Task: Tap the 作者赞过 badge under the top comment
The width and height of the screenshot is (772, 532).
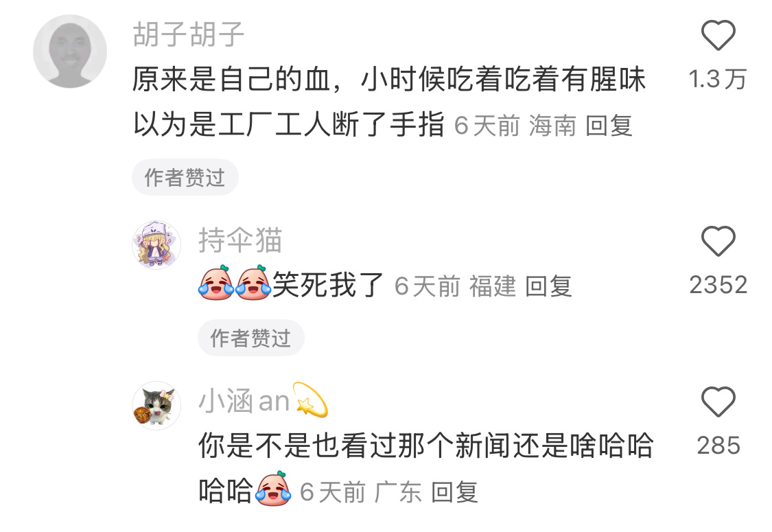Action: [185, 177]
